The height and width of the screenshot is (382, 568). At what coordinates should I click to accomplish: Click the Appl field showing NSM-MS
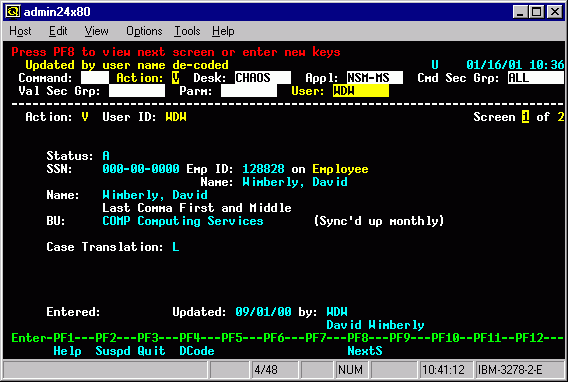point(375,78)
